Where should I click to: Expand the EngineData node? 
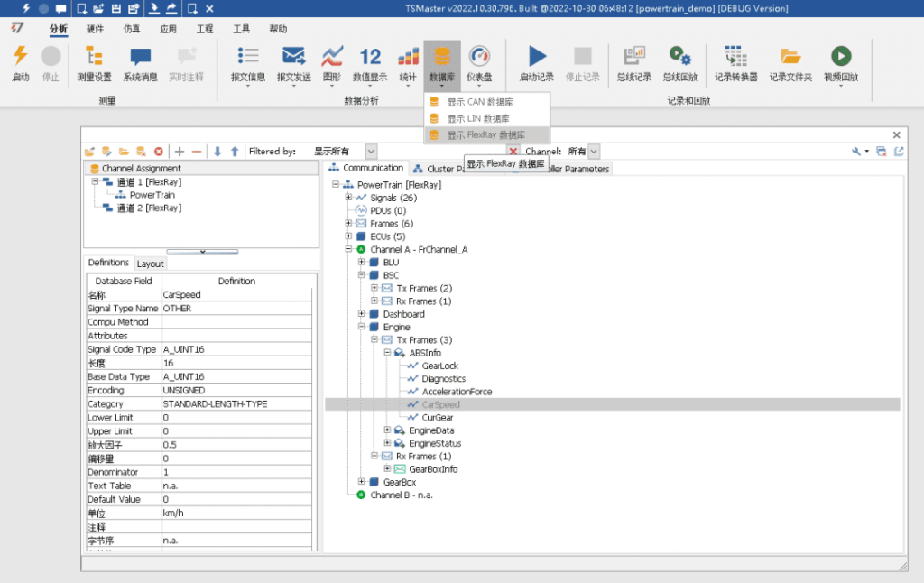387,430
